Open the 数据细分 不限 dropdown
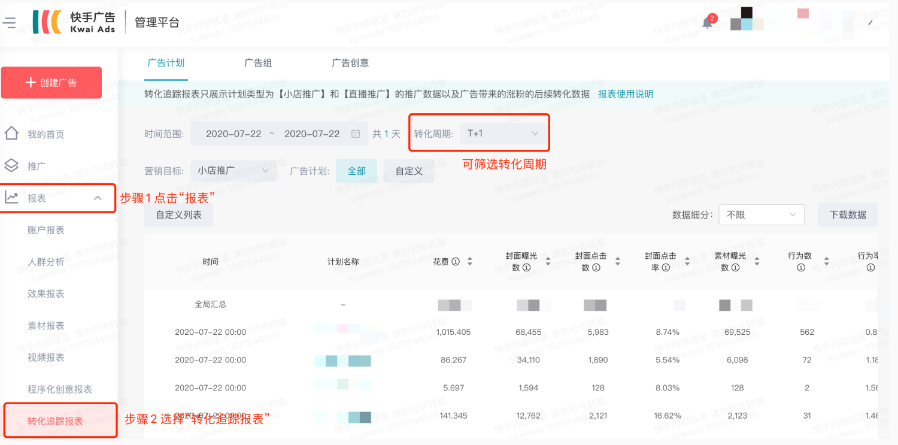The height and width of the screenshot is (445, 898). [x=761, y=215]
